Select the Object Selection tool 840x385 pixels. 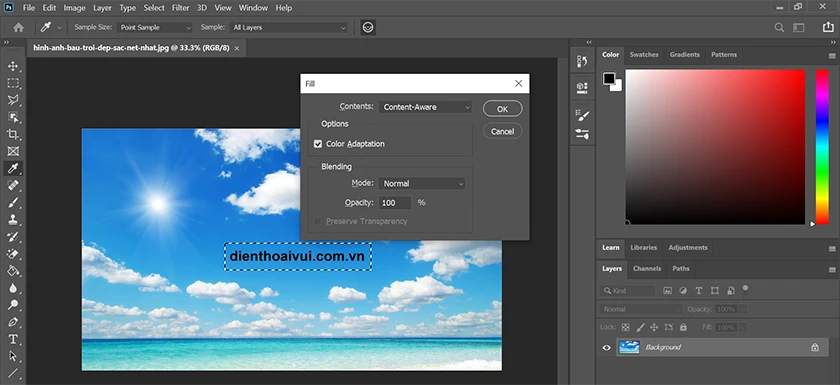pos(13,117)
